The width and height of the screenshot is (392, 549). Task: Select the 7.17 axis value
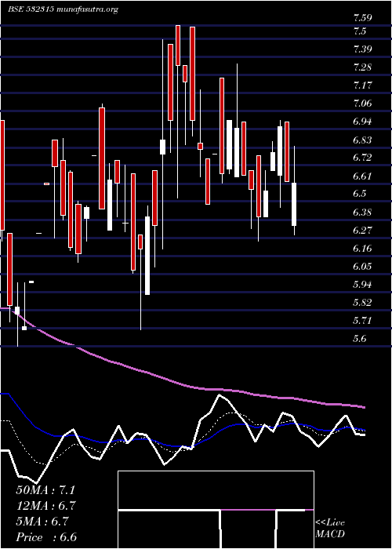362,85
